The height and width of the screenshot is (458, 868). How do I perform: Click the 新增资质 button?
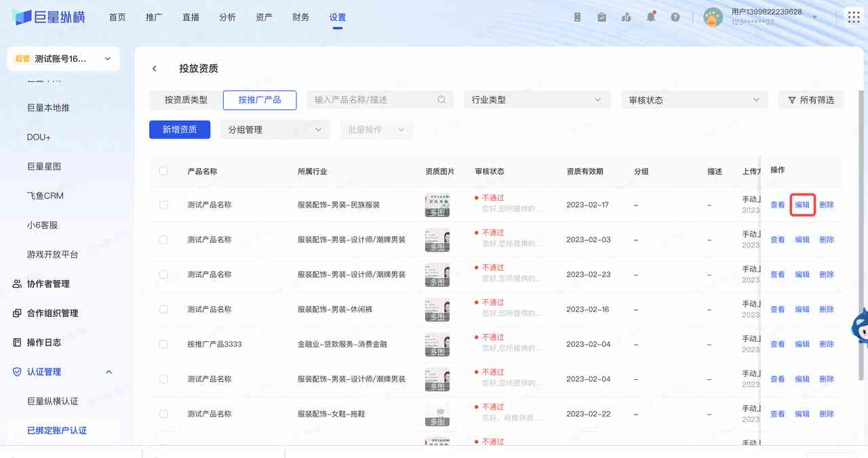click(180, 130)
